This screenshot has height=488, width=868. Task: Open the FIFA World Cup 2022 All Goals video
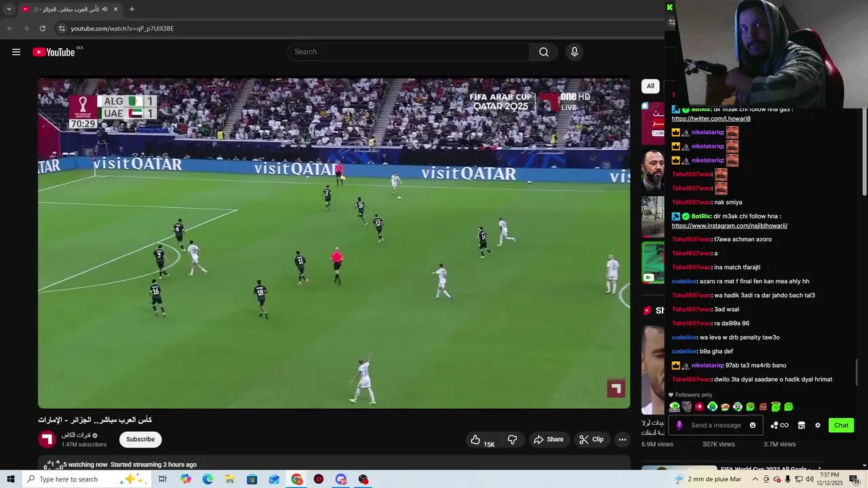tap(766, 470)
